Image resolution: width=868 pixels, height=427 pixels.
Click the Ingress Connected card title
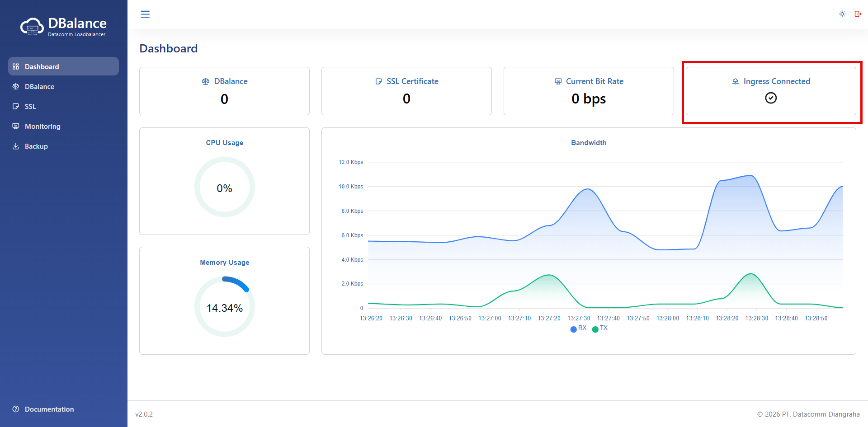(776, 81)
